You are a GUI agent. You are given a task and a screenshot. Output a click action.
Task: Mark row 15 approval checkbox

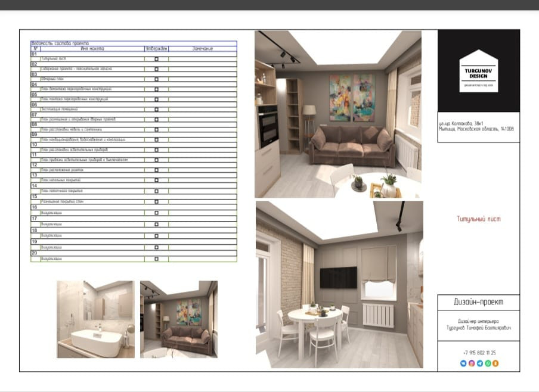pos(157,199)
